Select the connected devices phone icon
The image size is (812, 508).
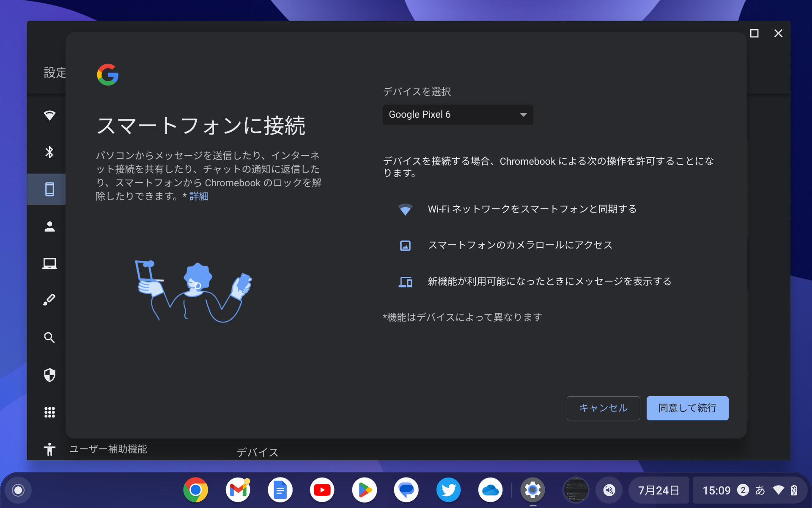click(50, 189)
